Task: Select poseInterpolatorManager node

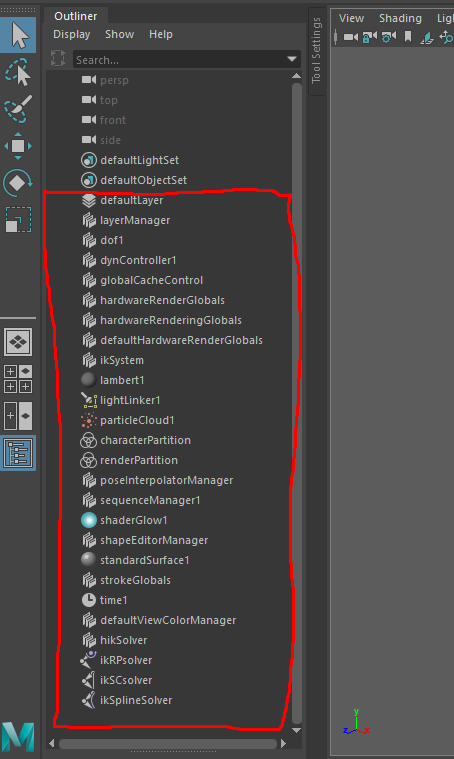Action: pyautogui.click(x=166, y=480)
